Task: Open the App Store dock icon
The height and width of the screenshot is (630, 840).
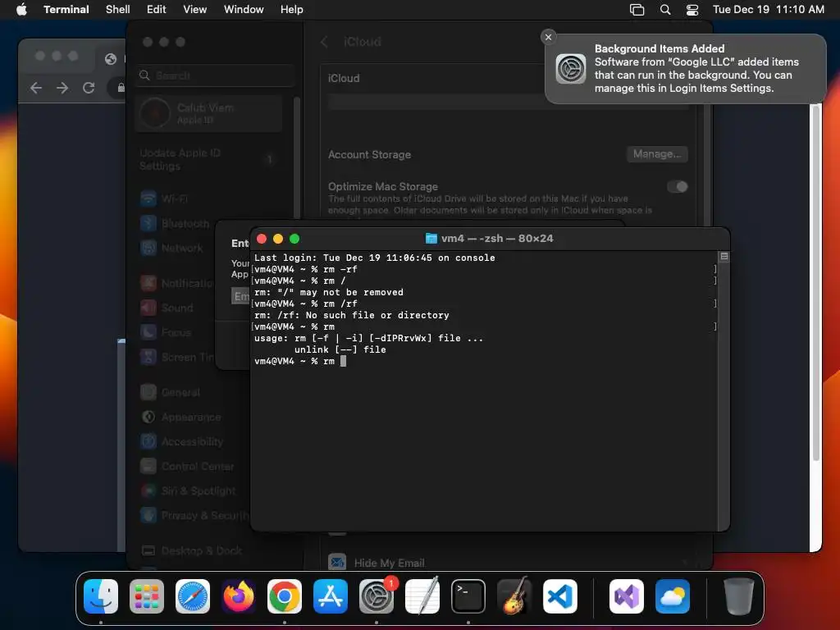Action: pos(331,596)
